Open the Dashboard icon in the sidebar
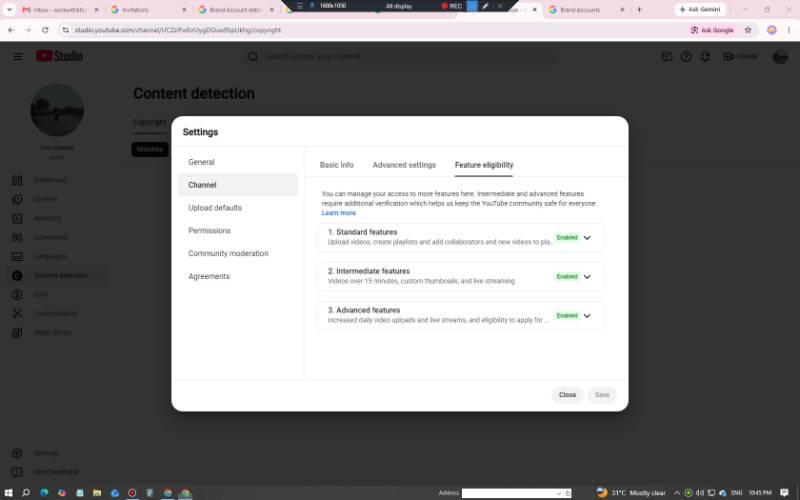The image size is (800, 500). click(17, 180)
